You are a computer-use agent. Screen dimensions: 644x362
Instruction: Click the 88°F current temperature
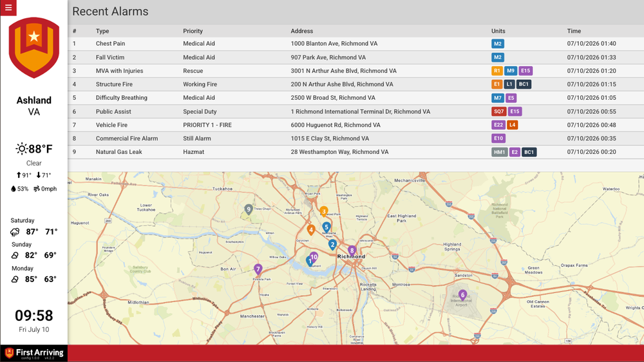point(41,149)
